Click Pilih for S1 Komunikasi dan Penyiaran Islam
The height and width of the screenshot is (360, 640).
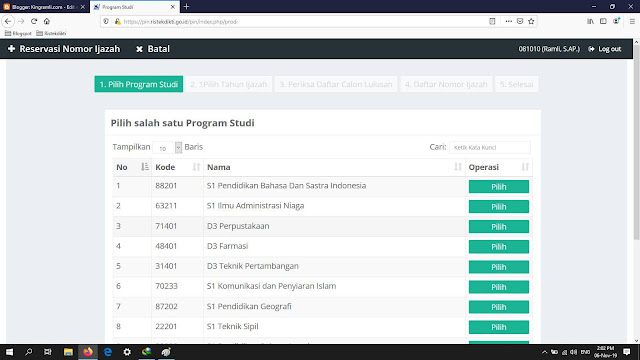point(499,287)
